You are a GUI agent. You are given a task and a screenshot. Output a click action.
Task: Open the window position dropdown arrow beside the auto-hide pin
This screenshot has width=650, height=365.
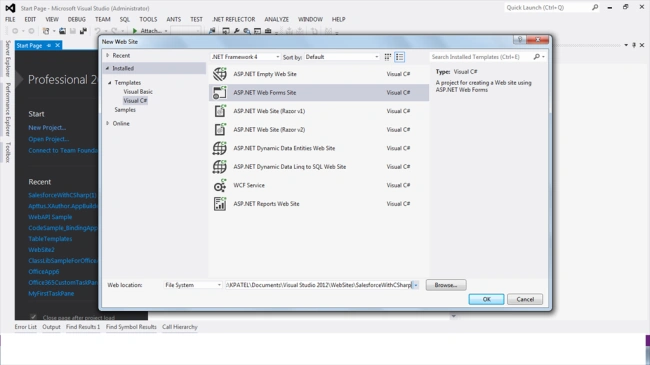[x=626, y=45]
